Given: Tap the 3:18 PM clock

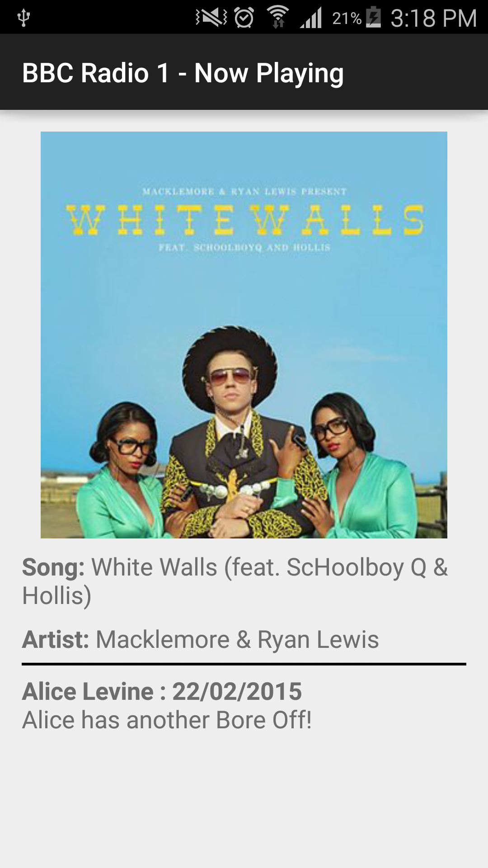Looking at the screenshot, I should click(x=433, y=18).
